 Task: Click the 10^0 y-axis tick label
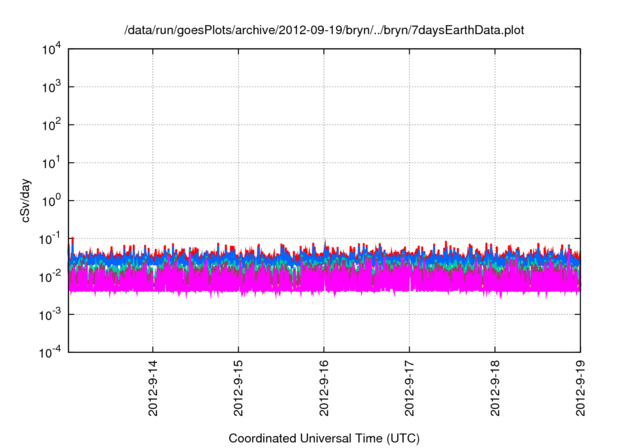[x=52, y=201]
